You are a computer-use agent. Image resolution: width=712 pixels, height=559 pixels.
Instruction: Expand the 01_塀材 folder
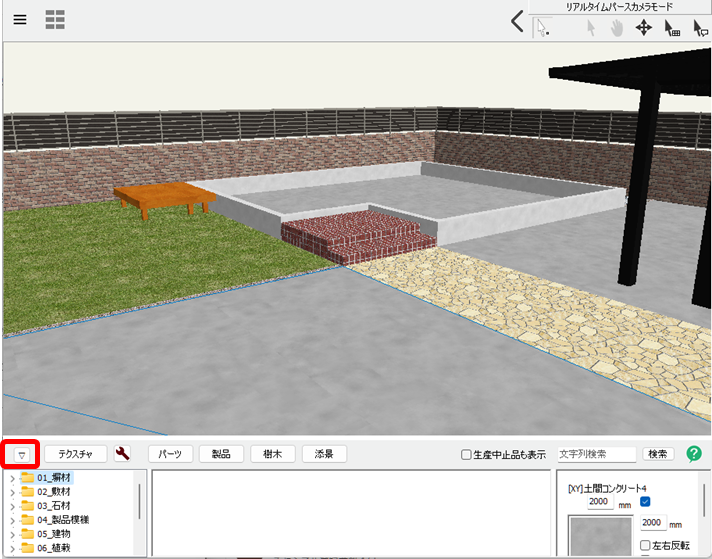coord(12,478)
